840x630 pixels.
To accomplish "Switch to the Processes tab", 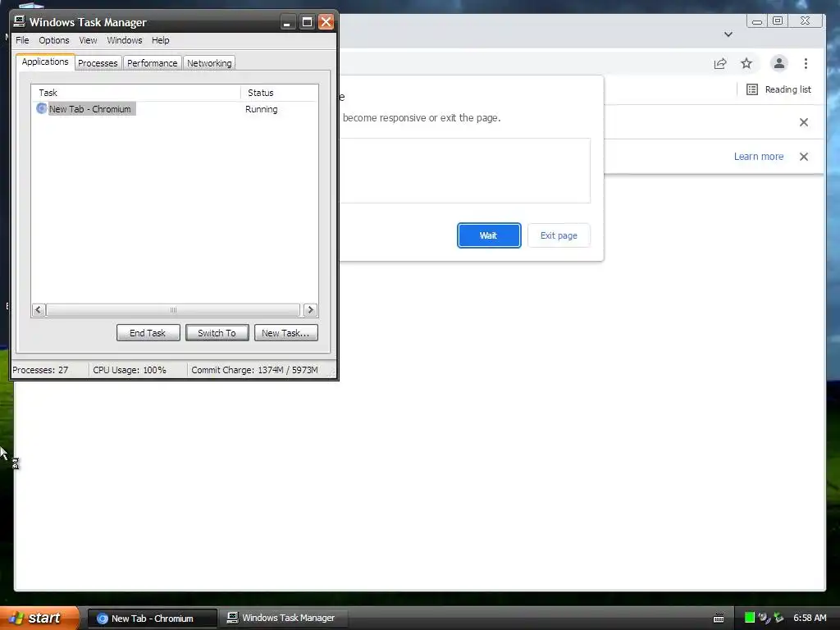I will pos(98,62).
